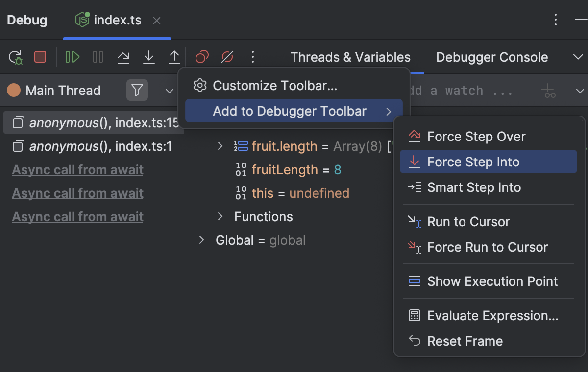This screenshot has width=588, height=372.
Task: Toggle Mute Breakpoints
Action: 227,57
